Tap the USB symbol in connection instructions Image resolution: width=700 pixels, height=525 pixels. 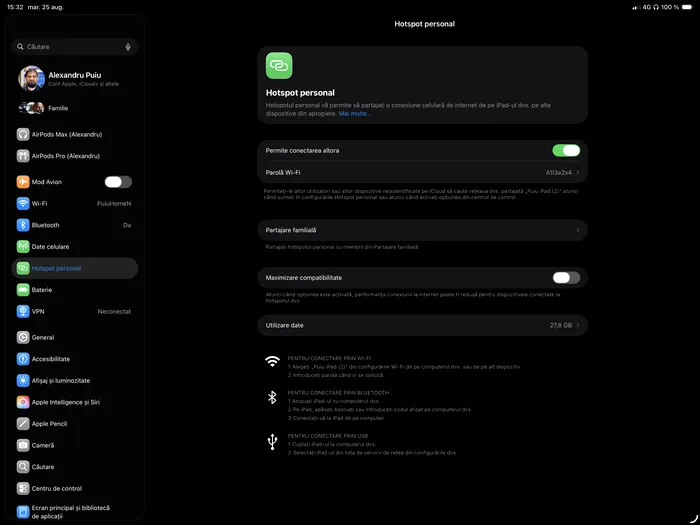(272, 442)
